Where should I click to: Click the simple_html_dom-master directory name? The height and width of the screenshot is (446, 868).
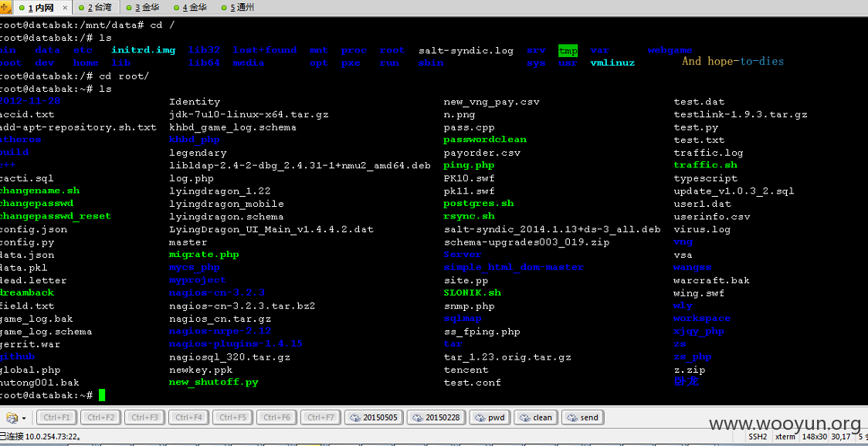click(x=514, y=267)
